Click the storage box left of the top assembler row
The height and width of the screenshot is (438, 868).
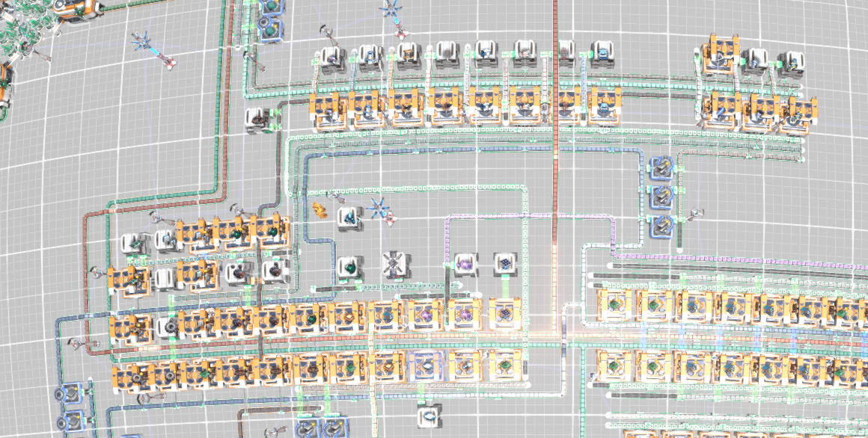pyautogui.click(x=256, y=119)
